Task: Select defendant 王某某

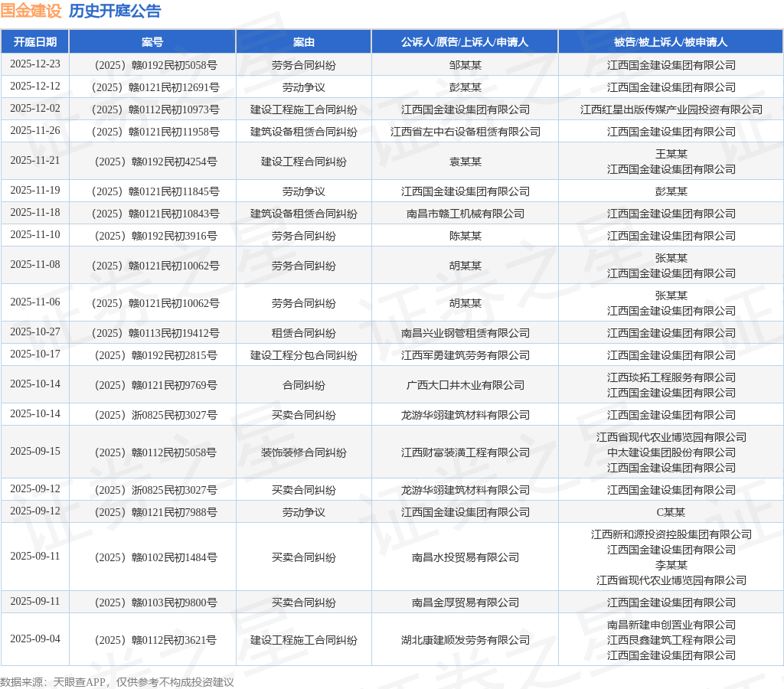Action: [671, 154]
